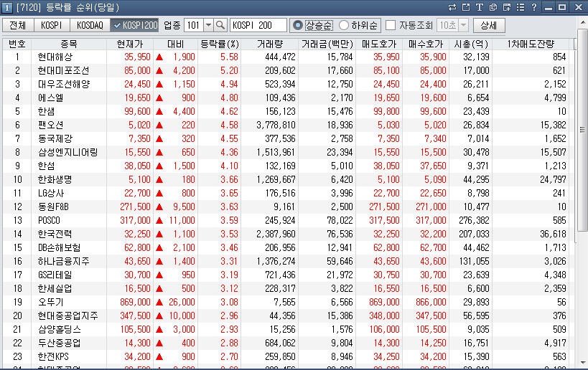This screenshot has width=588, height=370.
Task: Click the vertical scrollbar down arrow
Action: point(582,364)
